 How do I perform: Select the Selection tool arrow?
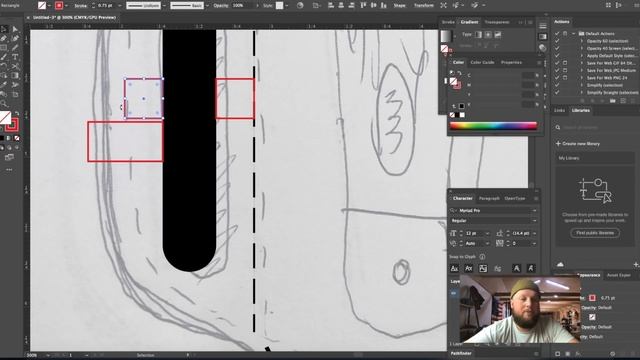click(4, 29)
